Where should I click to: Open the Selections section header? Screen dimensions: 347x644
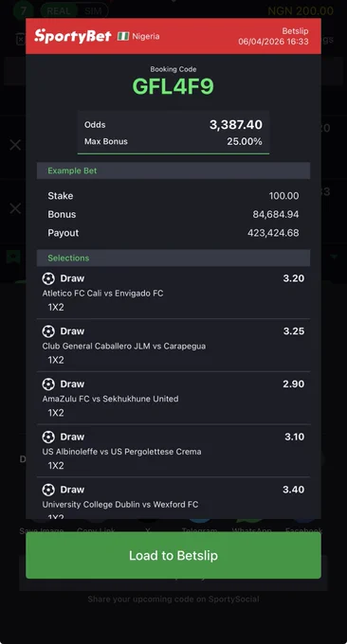173,258
